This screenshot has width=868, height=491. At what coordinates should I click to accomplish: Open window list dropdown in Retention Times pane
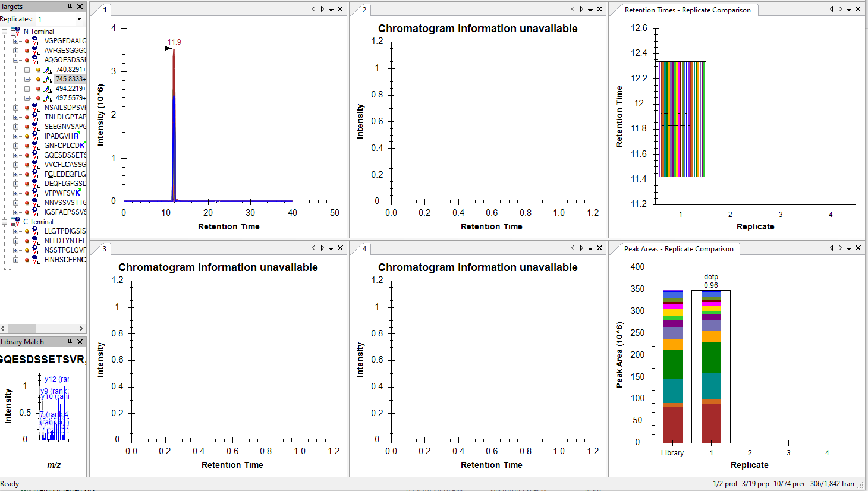point(849,10)
